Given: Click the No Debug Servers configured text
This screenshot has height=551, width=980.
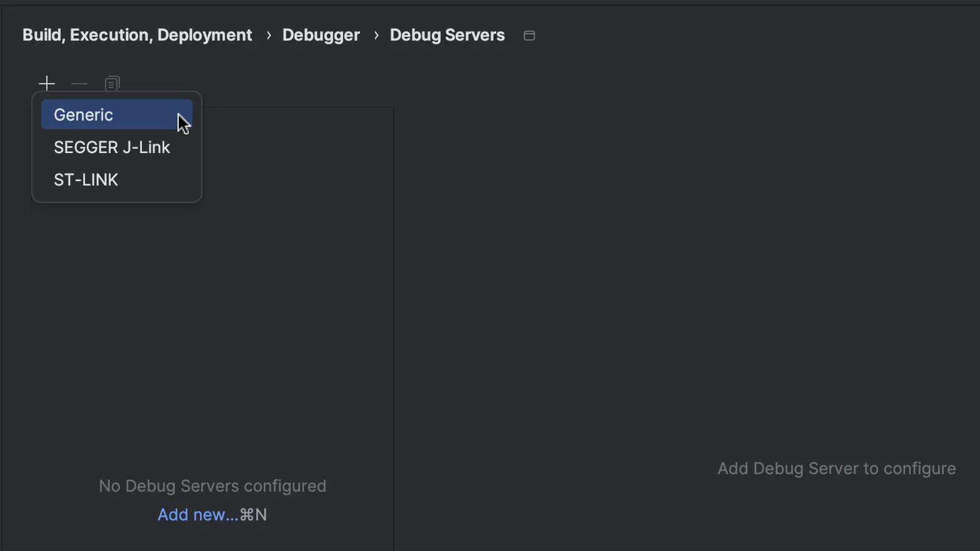Looking at the screenshot, I should pos(212,486).
